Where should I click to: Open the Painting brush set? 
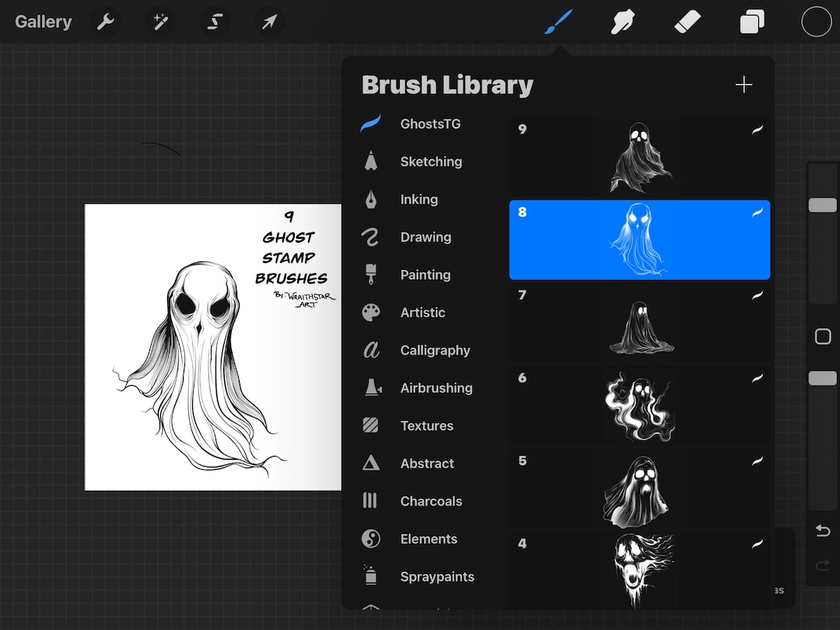(425, 275)
